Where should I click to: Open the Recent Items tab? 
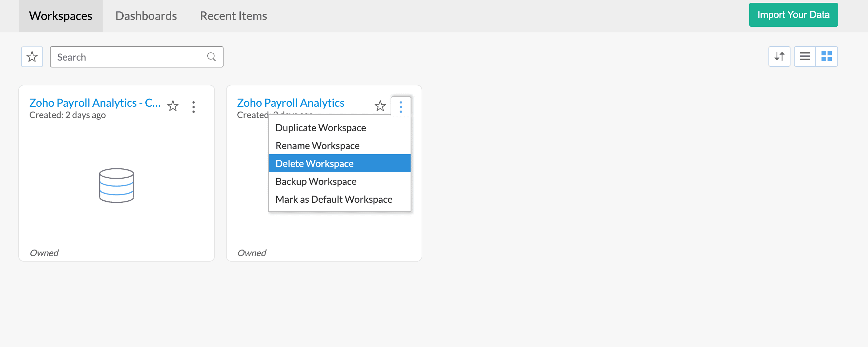(234, 15)
